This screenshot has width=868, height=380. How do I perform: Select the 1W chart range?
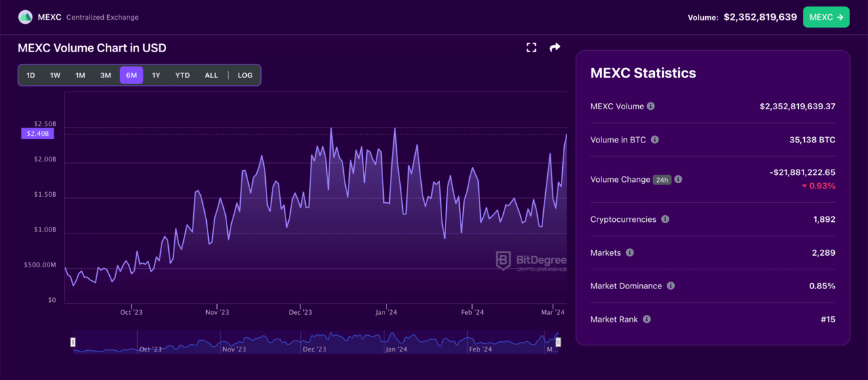(x=56, y=75)
